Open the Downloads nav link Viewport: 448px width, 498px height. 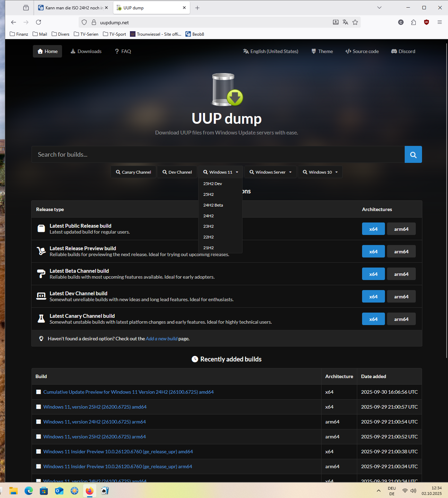tap(86, 51)
